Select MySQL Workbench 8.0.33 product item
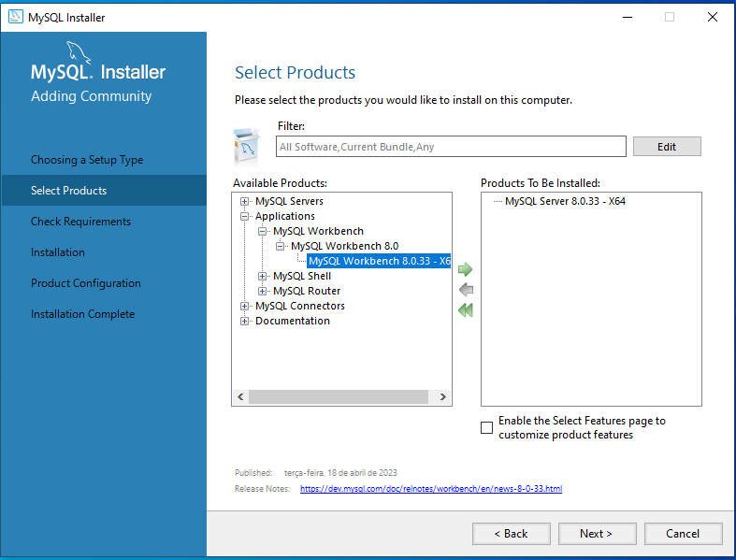This screenshot has height=560, width=736. [379, 261]
